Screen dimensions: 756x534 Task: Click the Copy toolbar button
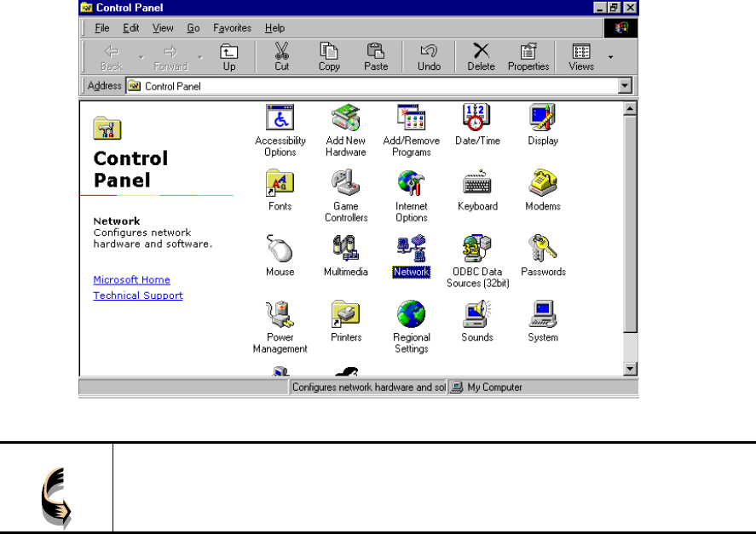point(329,57)
